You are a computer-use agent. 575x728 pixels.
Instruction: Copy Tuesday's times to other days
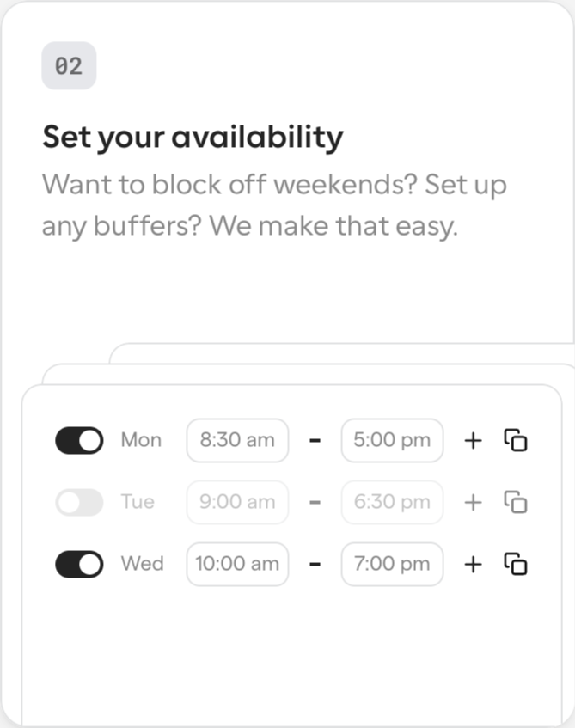[x=516, y=502]
